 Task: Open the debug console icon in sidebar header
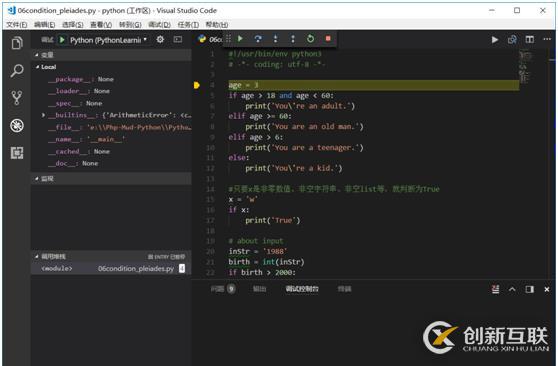[178, 39]
